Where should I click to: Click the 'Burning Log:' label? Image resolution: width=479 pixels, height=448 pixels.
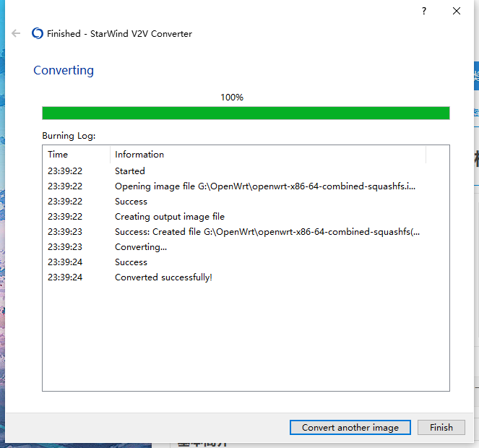click(x=69, y=136)
